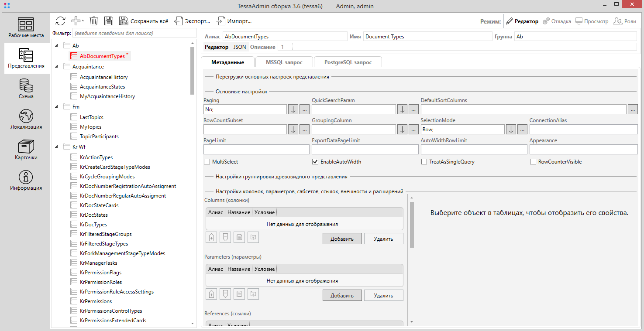The width and height of the screenshot is (644, 331).
Task: Open the add (plus) dropdown in the toolbar
Action: pyautogui.click(x=78, y=21)
